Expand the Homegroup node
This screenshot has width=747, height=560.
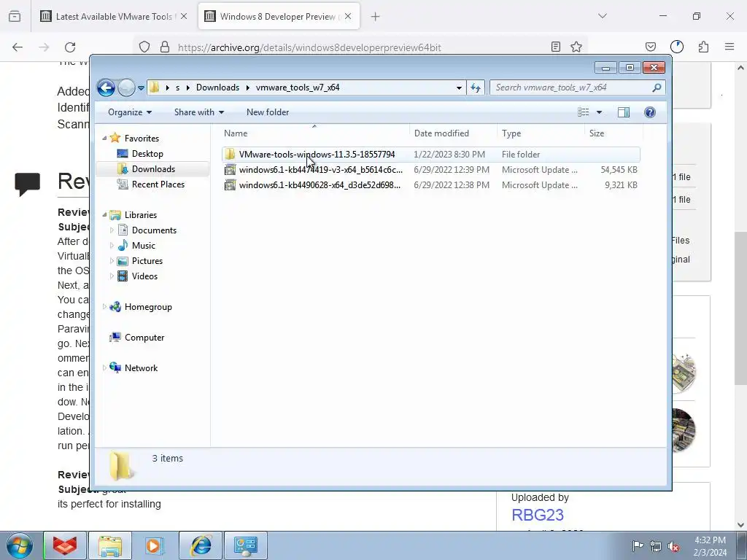coord(104,307)
